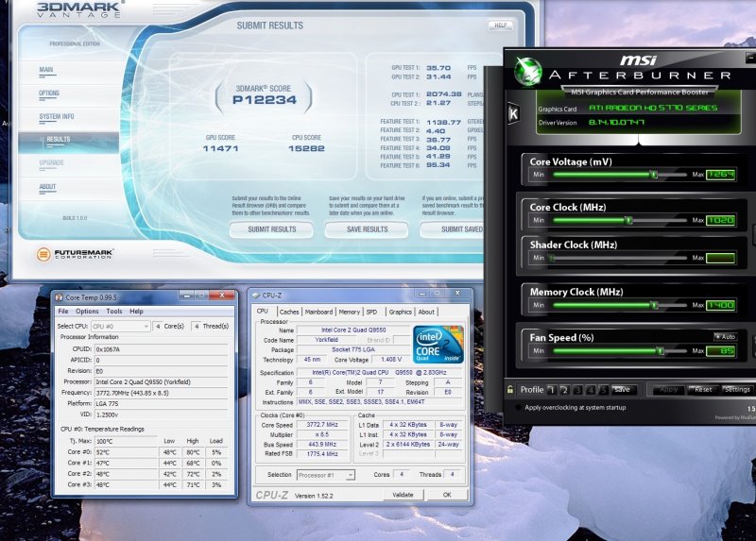
Task: Minimize the Core Temp window
Action: click(186, 296)
